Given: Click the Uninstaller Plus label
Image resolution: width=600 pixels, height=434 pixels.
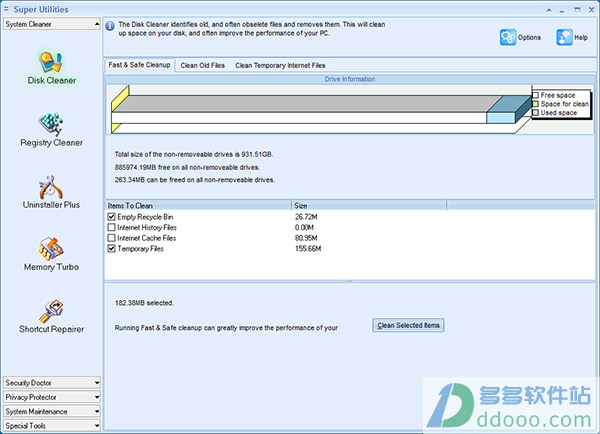Looking at the screenshot, I should (51, 205).
